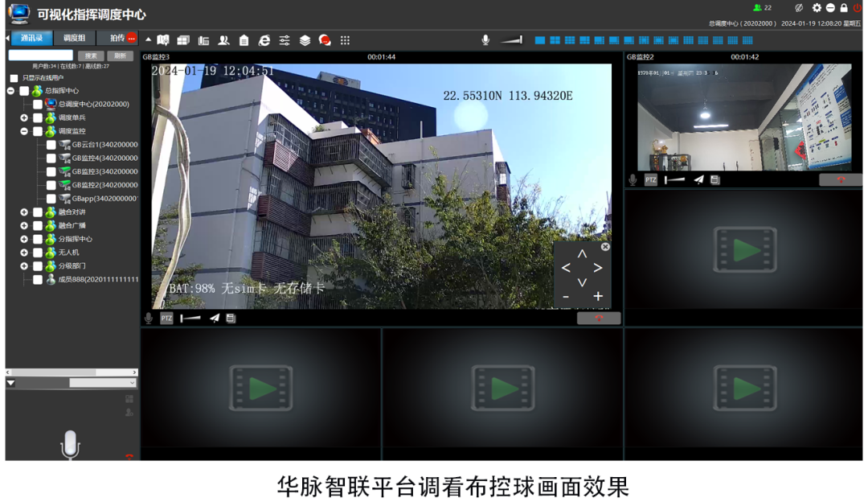The height and width of the screenshot is (502, 868).
Task: Click PTZ button under GB监控3 video
Action: [x=166, y=319]
